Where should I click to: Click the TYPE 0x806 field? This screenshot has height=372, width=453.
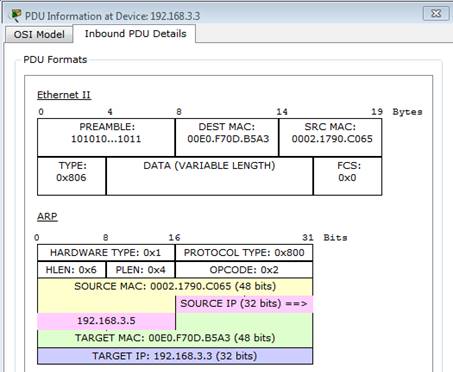[x=72, y=176]
